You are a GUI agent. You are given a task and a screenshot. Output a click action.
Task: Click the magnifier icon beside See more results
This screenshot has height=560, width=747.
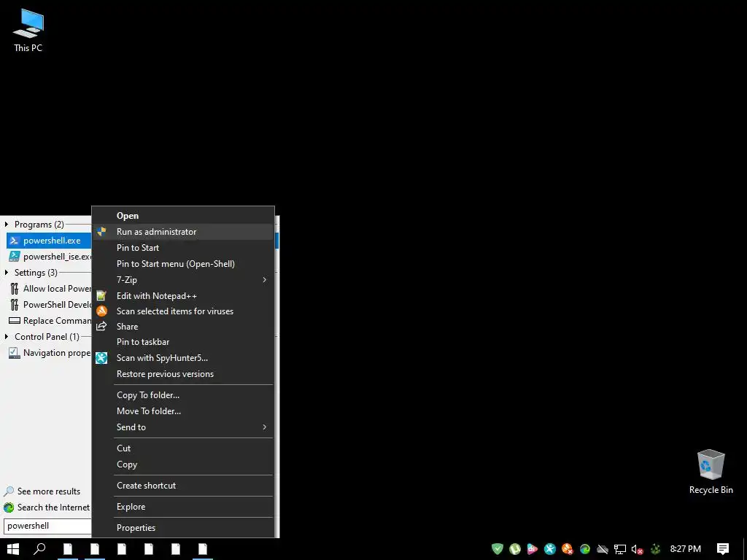(x=9, y=491)
